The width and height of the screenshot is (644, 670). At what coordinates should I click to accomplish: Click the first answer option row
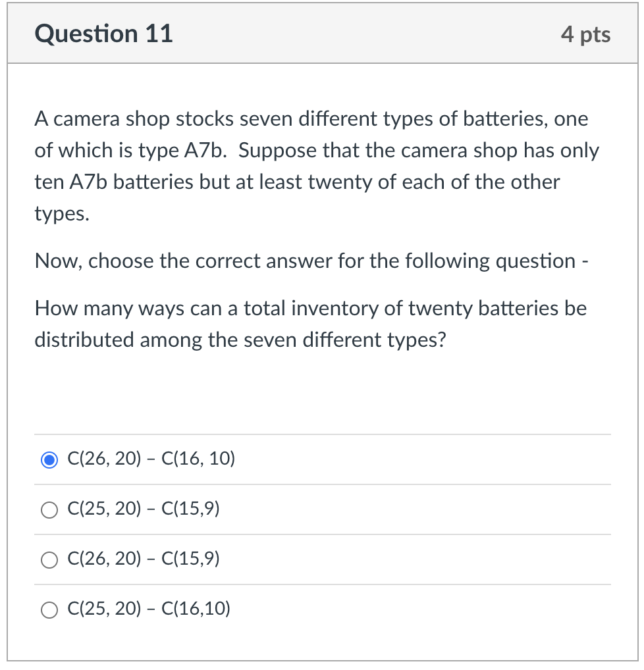pyautogui.click(x=263, y=459)
